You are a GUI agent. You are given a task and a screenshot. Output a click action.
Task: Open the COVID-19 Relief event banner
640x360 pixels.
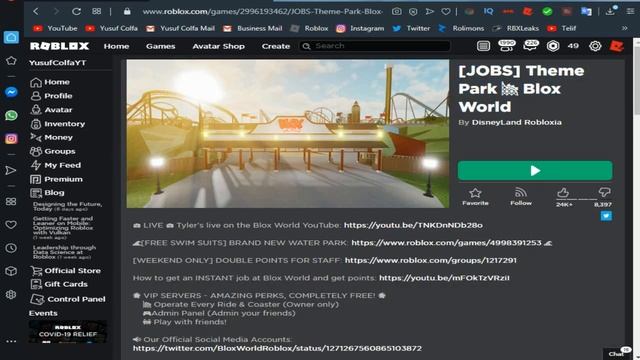[68, 331]
